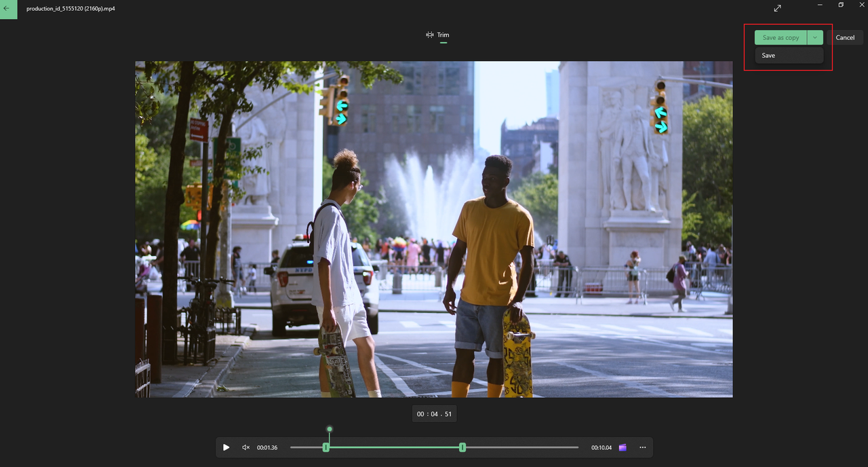
Task: Open the more options ellipsis menu
Action: 642,447
